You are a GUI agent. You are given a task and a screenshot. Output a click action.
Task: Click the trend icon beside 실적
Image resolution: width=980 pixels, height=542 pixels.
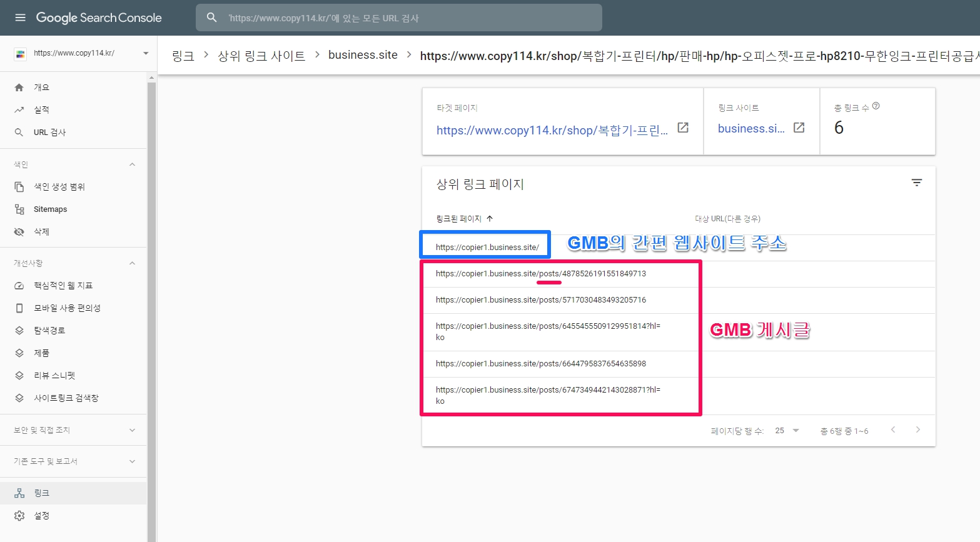click(19, 110)
